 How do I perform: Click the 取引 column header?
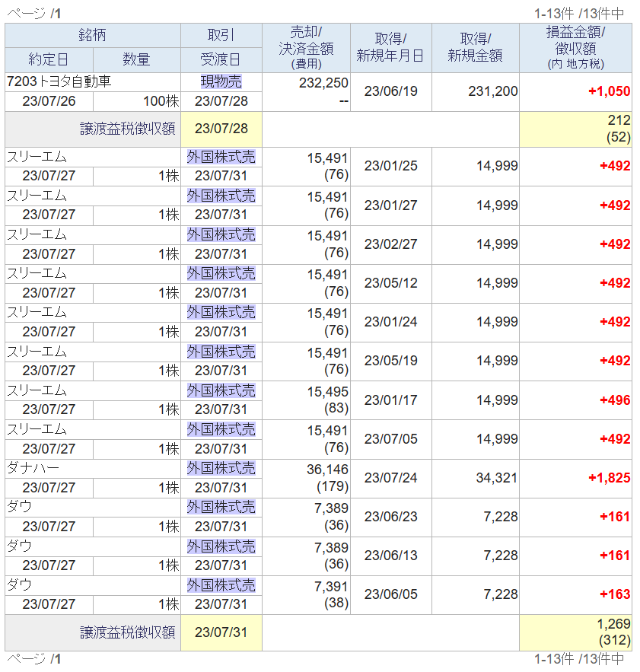221,35
